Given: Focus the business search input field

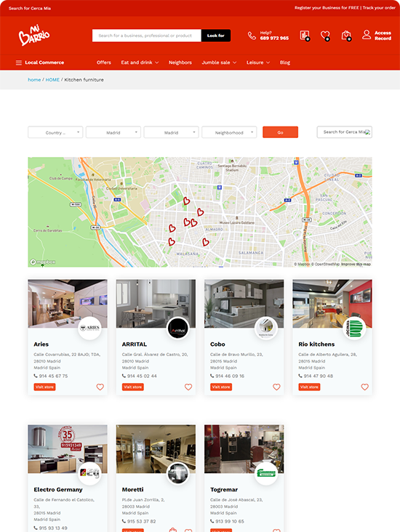Looking at the screenshot, I should [147, 36].
